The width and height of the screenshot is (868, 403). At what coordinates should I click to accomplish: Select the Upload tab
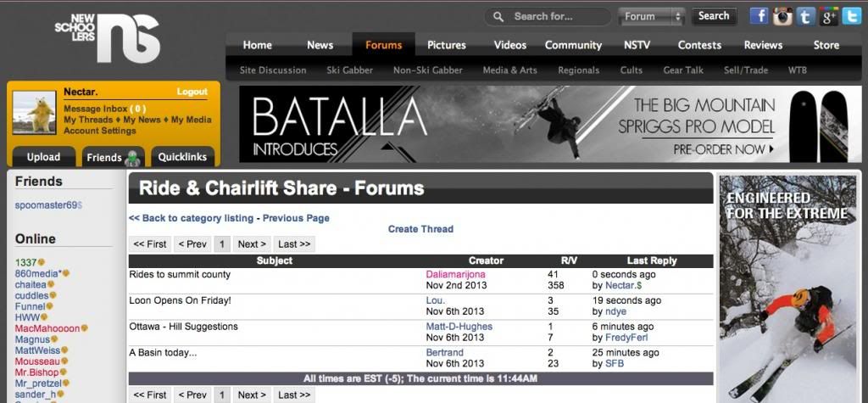tap(44, 157)
